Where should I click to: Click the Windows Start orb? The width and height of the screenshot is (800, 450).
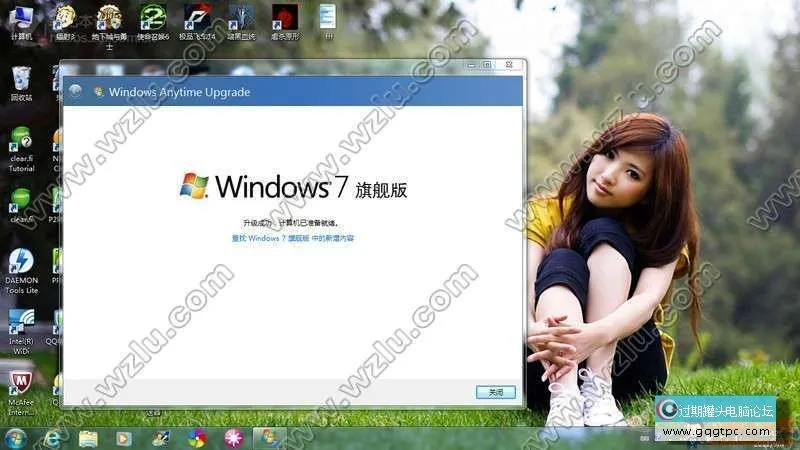point(15,438)
